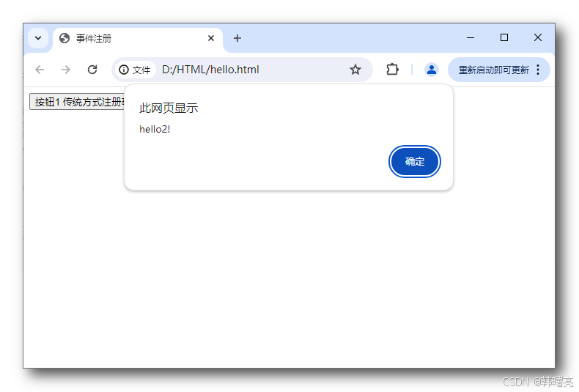Click 重新启动即可更新 update button

tap(493, 70)
